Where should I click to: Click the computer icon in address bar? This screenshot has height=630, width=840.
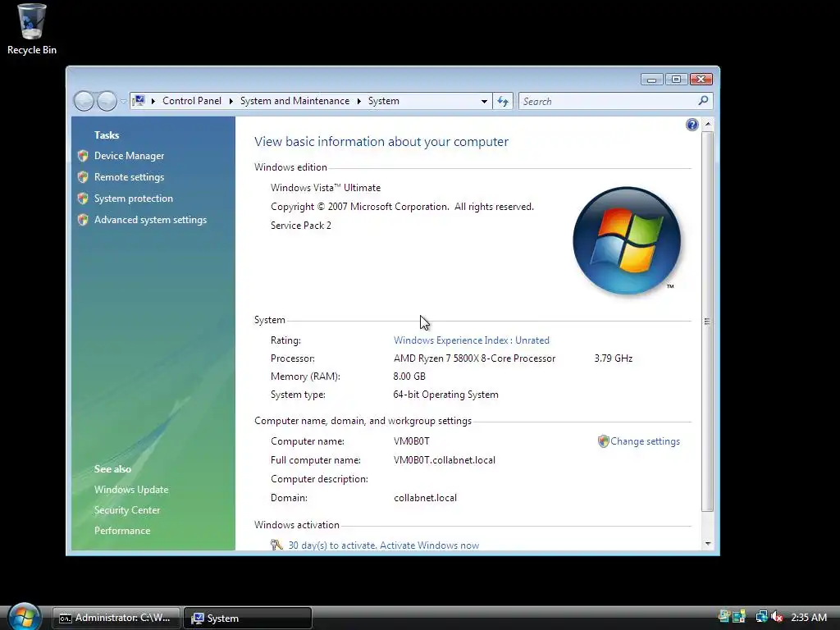(139, 101)
